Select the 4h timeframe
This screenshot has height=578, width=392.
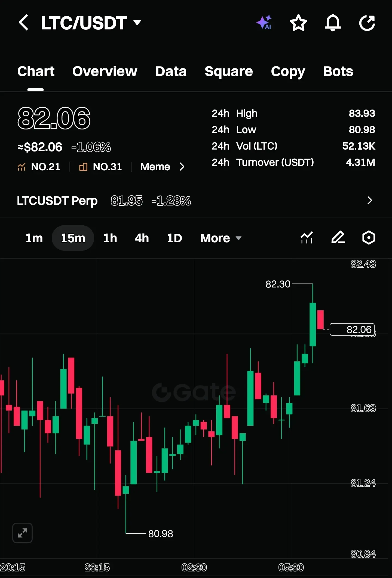coord(142,238)
